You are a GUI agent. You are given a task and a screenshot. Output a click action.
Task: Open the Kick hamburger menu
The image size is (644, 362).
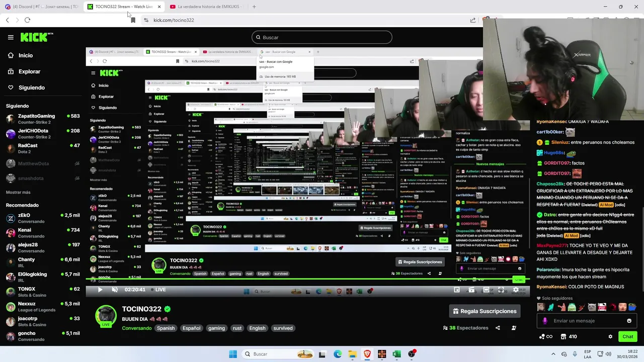point(11,37)
